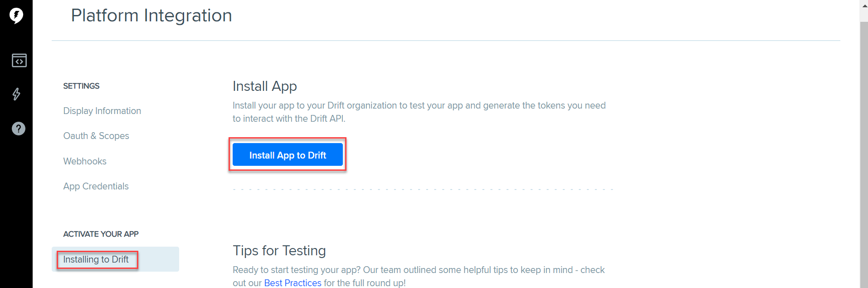868x288 pixels.
Task: Select the Installing to Drift menu item
Action: click(96, 259)
